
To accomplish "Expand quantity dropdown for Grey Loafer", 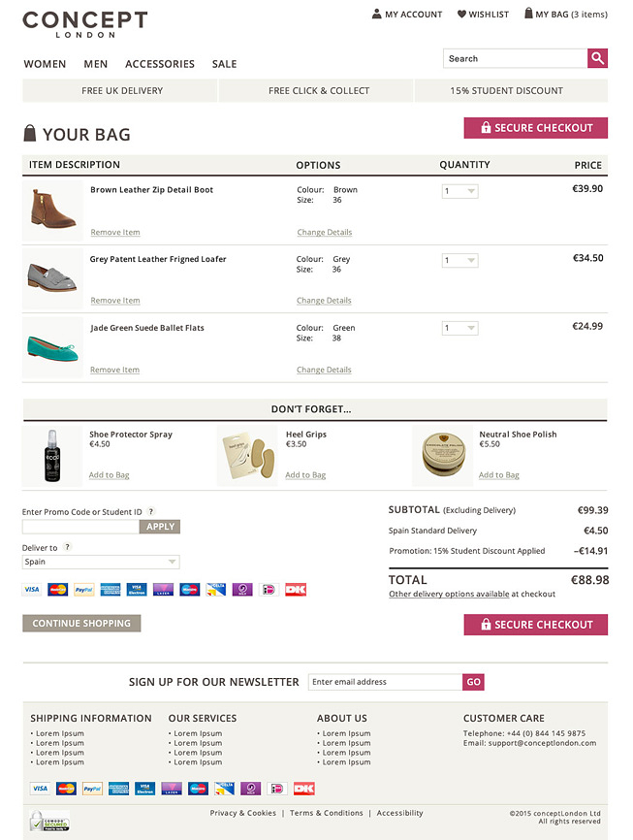I will 459,260.
